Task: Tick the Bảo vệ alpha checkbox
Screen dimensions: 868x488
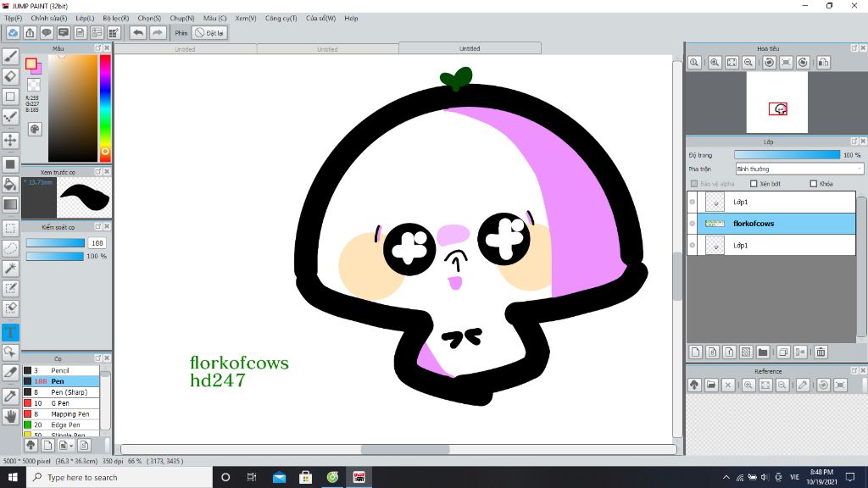Action: pos(694,184)
